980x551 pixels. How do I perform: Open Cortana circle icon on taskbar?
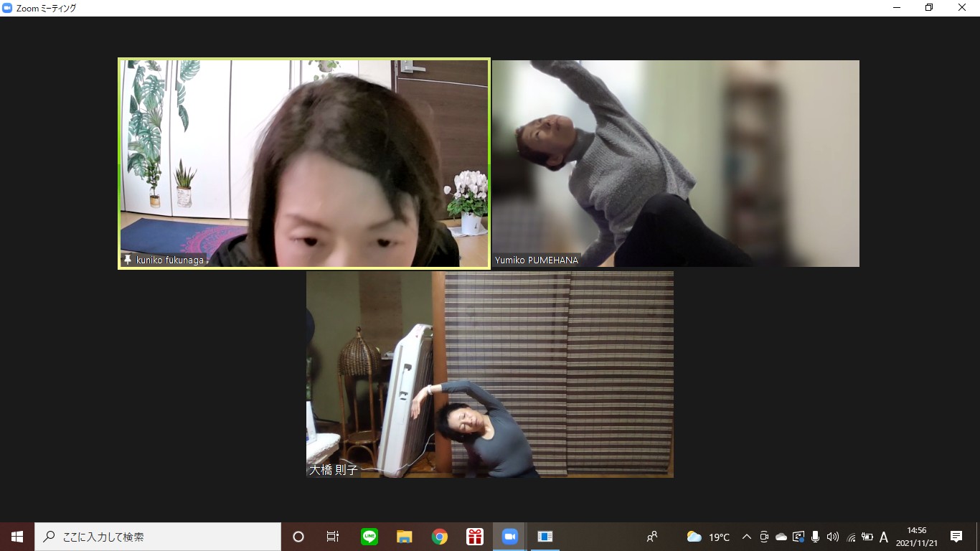[298, 537]
